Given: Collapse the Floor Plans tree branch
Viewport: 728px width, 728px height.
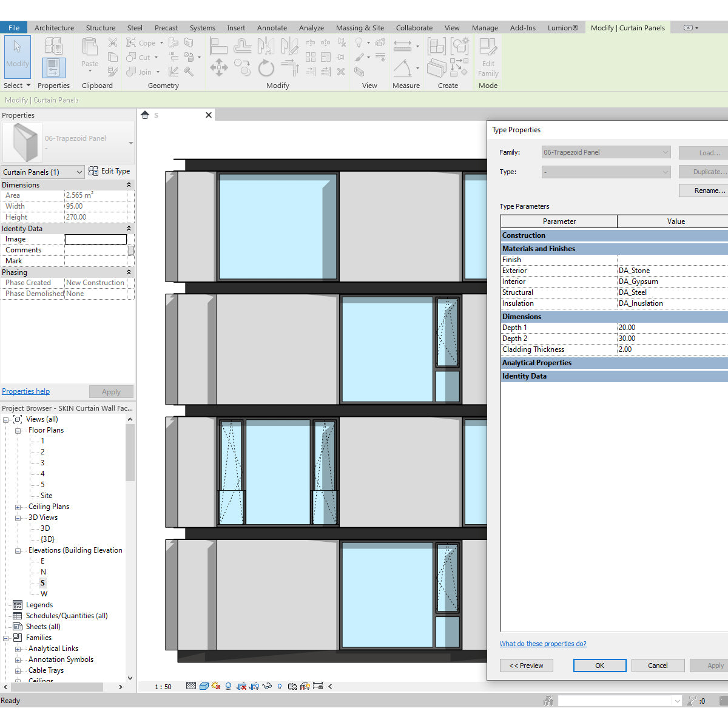Looking at the screenshot, I should 18,430.
